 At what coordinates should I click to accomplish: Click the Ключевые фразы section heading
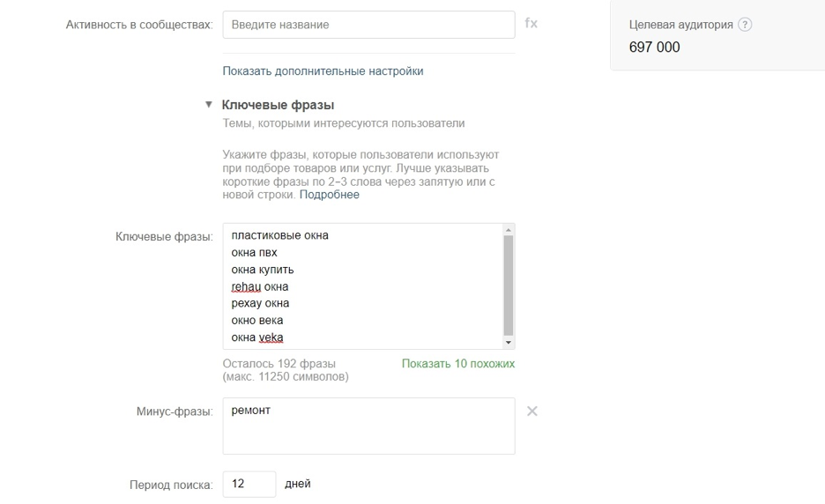(278, 105)
